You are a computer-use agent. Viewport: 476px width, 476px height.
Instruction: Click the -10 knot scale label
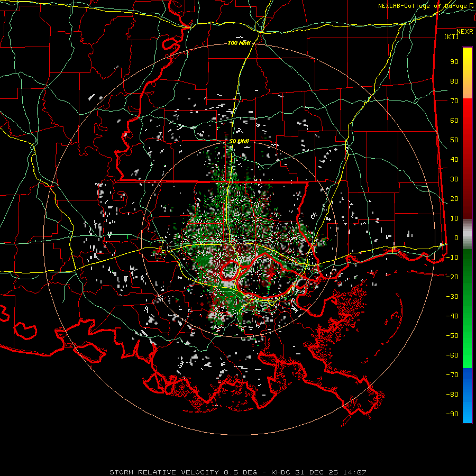[452, 258]
